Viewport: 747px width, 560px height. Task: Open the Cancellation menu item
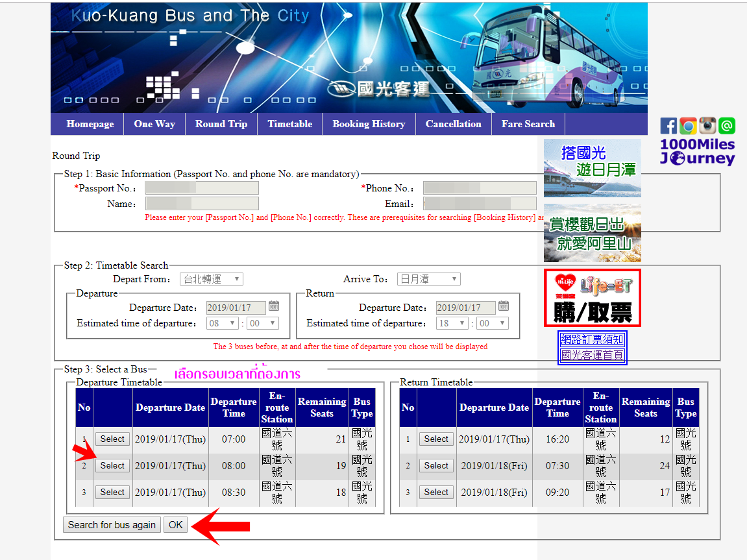454,124
